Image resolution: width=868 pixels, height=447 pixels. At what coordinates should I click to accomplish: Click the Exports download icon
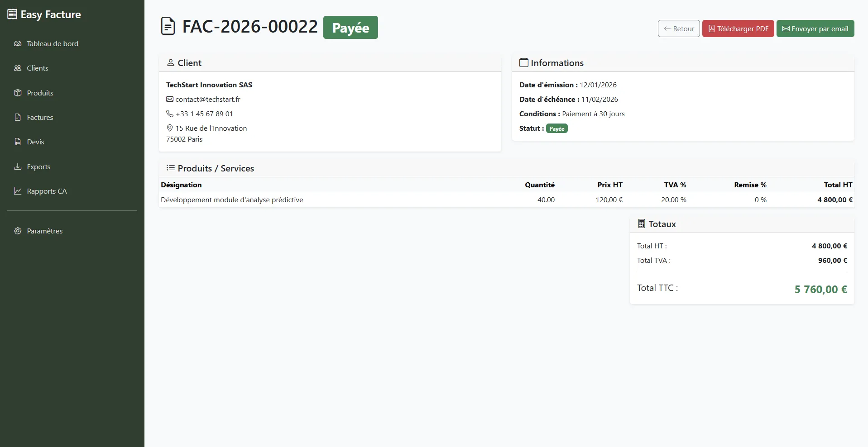(18, 166)
